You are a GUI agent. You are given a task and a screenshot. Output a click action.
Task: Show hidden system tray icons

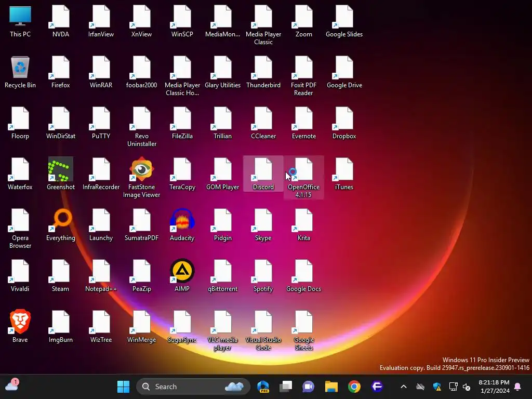(403, 387)
